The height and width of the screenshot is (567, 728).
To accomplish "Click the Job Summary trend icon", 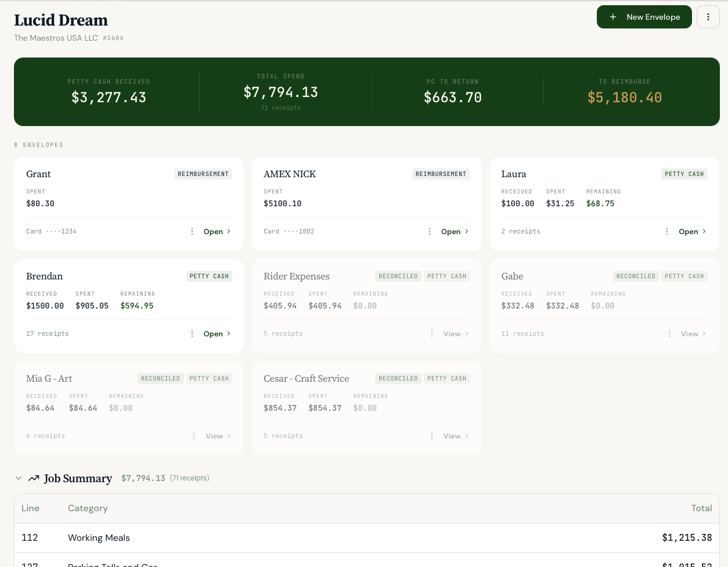I will click(34, 478).
